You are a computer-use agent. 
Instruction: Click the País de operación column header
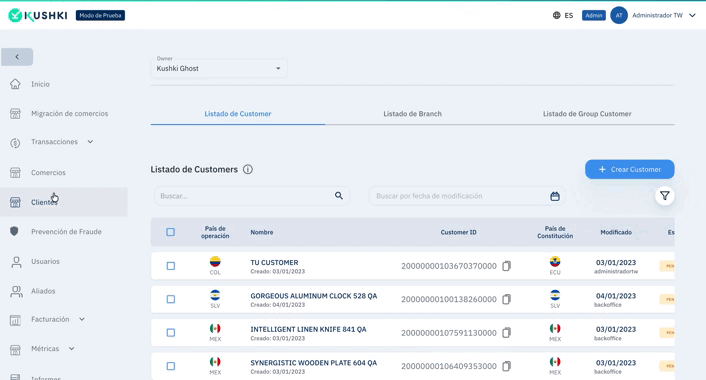pyautogui.click(x=215, y=232)
